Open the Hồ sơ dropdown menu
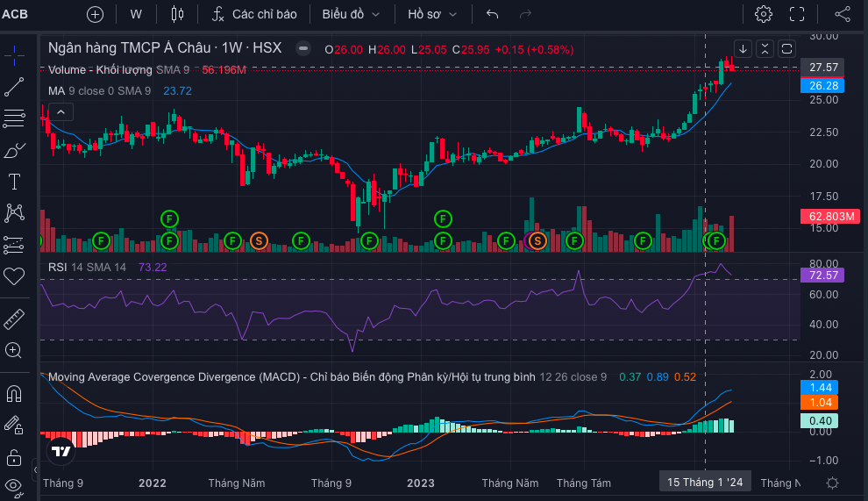Screen dimensions: 868x501 pos(432,14)
